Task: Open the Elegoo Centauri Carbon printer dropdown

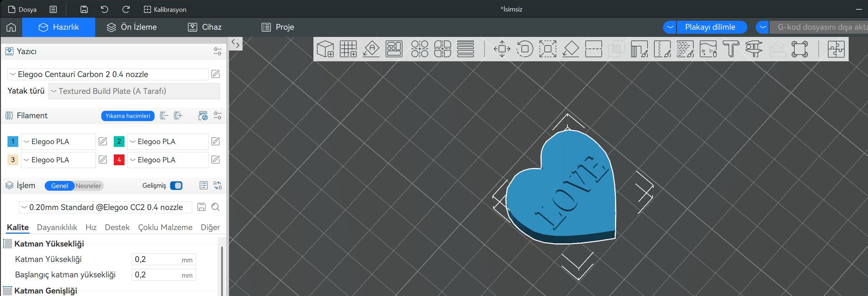Action: (108, 74)
